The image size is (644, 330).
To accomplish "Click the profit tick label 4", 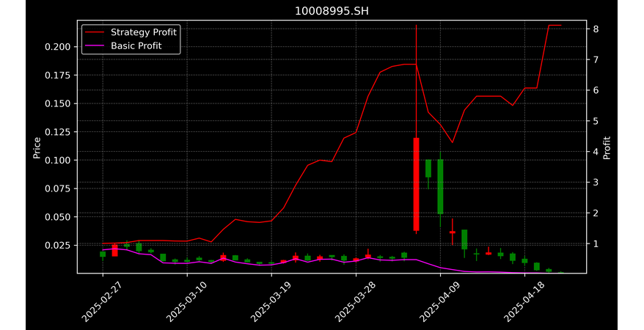I will (x=595, y=152).
